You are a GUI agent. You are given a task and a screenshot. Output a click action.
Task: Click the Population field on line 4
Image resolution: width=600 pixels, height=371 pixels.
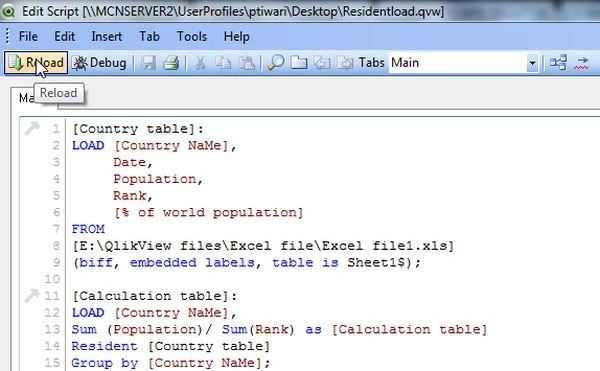point(155,179)
